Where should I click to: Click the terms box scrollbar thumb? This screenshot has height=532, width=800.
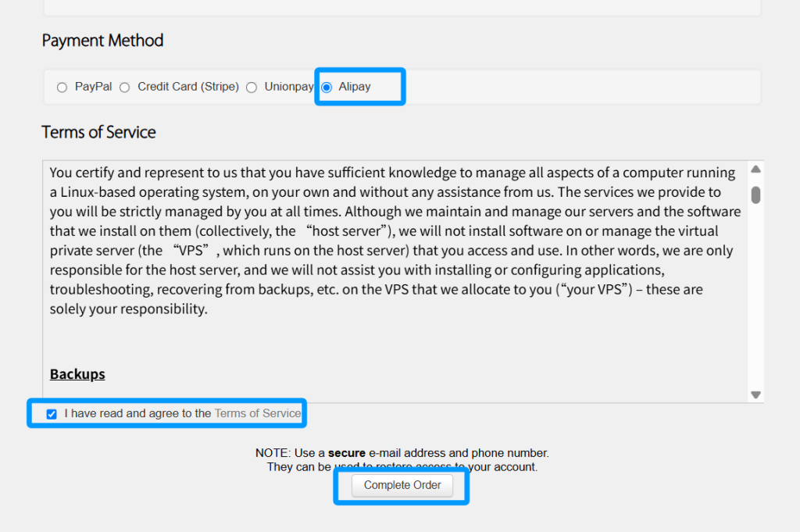[x=755, y=194]
